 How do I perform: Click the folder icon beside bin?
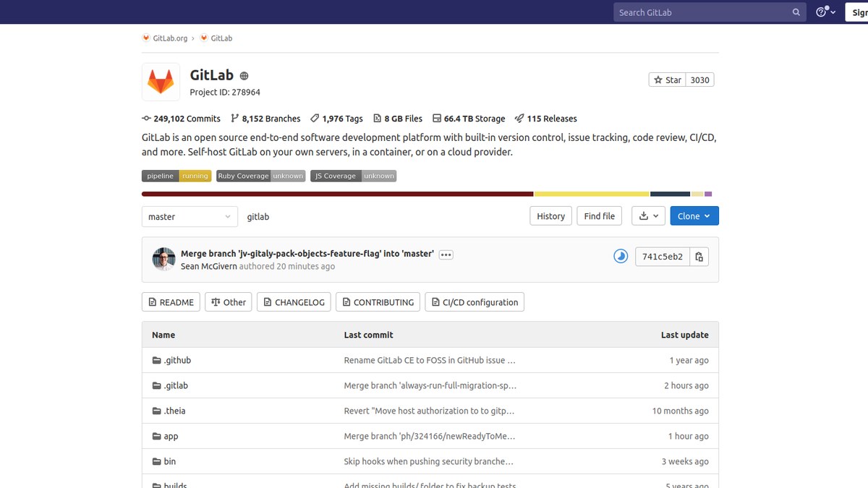pos(156,461)
